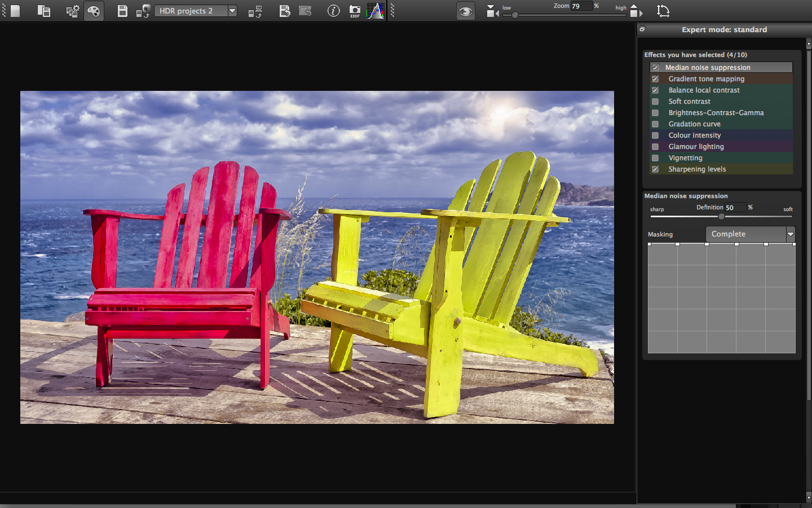Screen dimensions: 812x508
Task: Click the zoom out icon next to low
Action: pyautogui.click(x=492, y=11)
